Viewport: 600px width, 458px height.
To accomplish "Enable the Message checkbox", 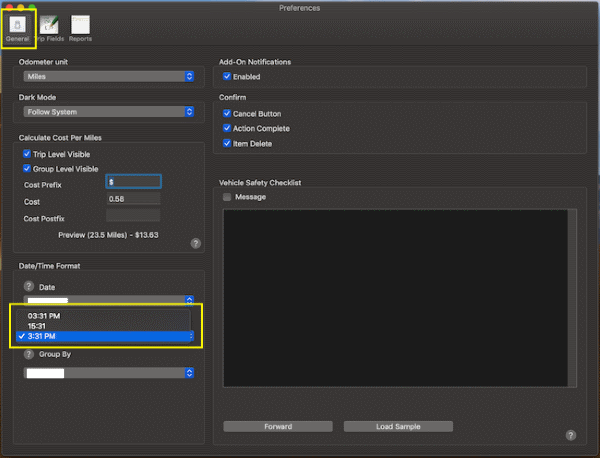I will point(227,197).
